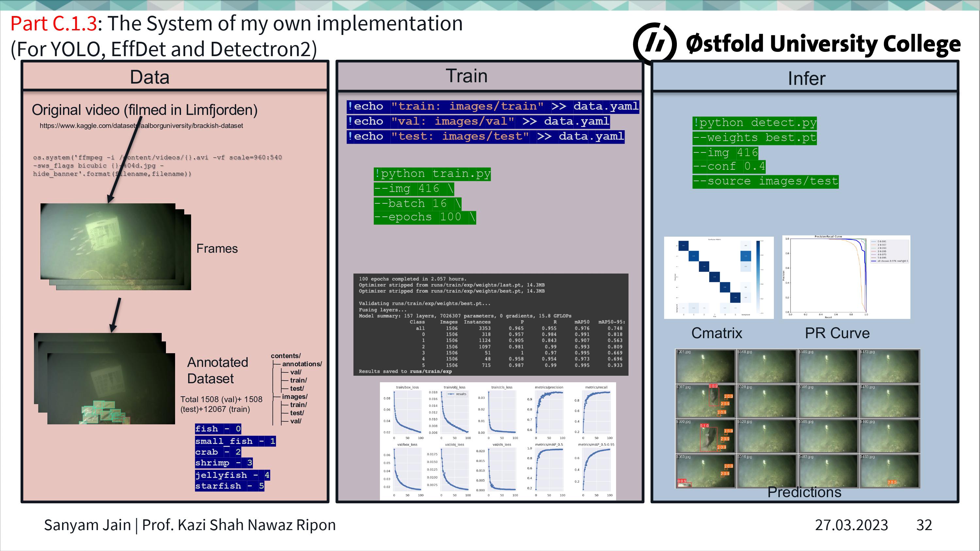980x551 pixels.
Task: Expand the annotations/ folder in the tree
Action: (302, 364)
